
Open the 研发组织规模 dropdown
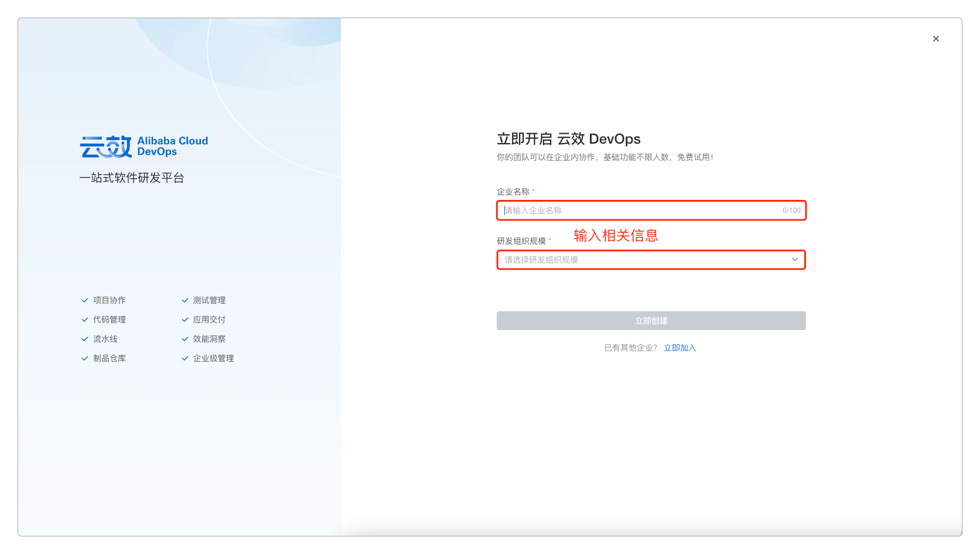pyautogui.click(x=651, y=260)
